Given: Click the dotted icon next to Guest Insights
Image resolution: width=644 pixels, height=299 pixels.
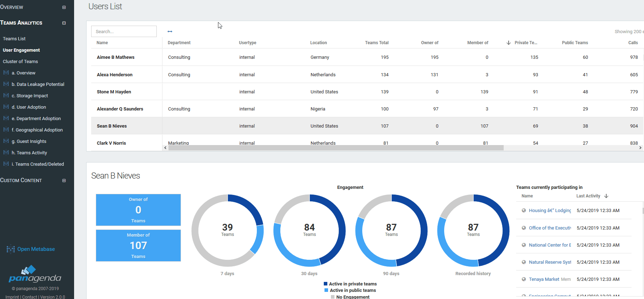Looking at the screenshot, I should (x=6, y=141).
